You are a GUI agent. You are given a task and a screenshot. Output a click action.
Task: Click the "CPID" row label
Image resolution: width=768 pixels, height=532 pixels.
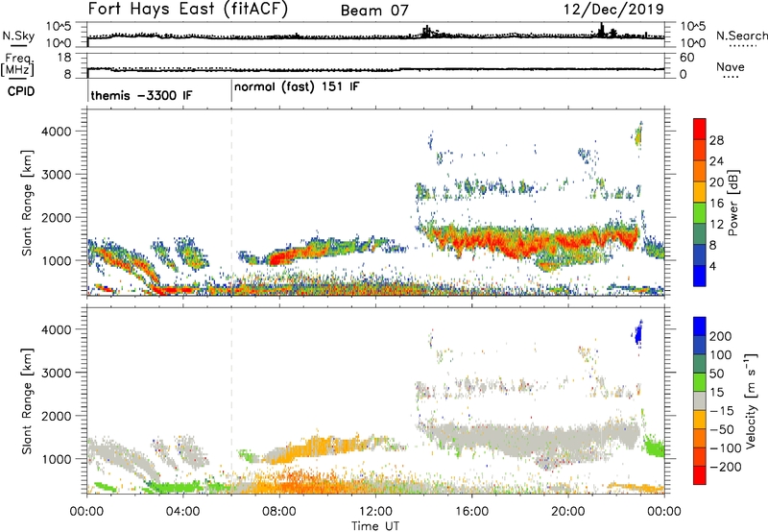21,91
